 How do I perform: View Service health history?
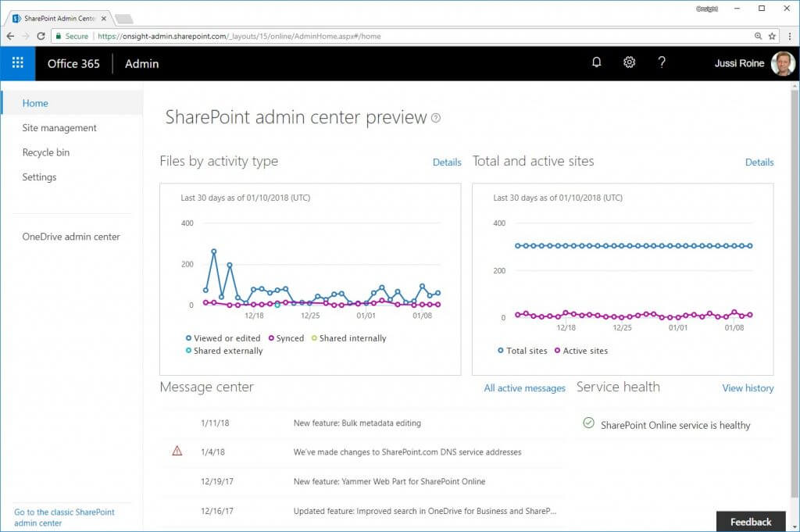pos(747,388)
